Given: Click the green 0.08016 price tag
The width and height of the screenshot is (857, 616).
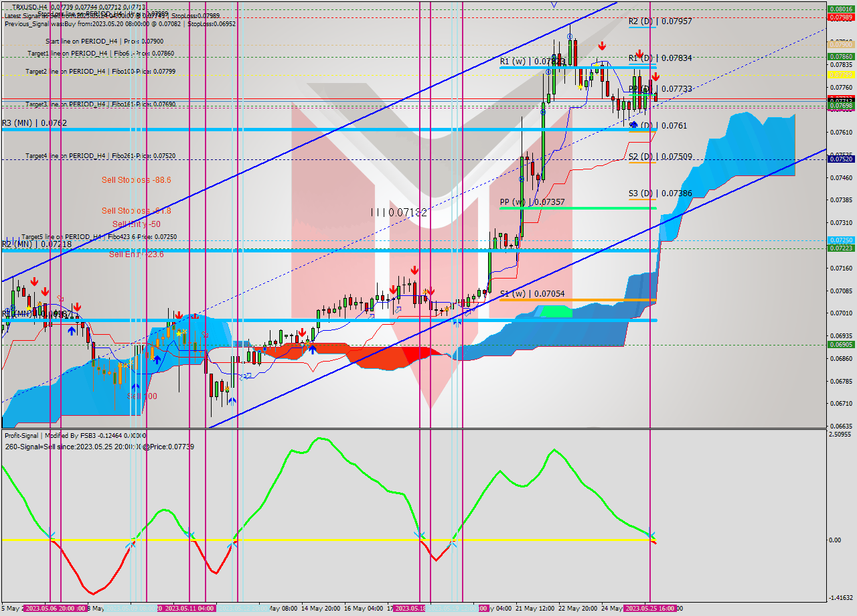Looking at the screenshot, I should (x=841, y=9).
